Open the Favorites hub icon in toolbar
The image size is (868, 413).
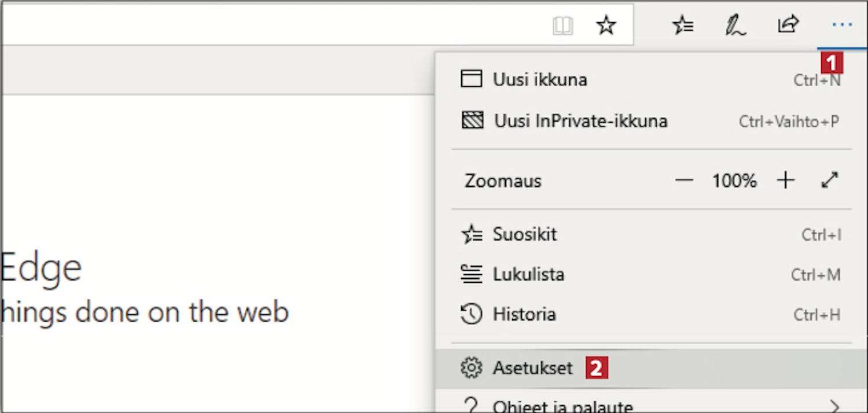(x=683, y=25)
